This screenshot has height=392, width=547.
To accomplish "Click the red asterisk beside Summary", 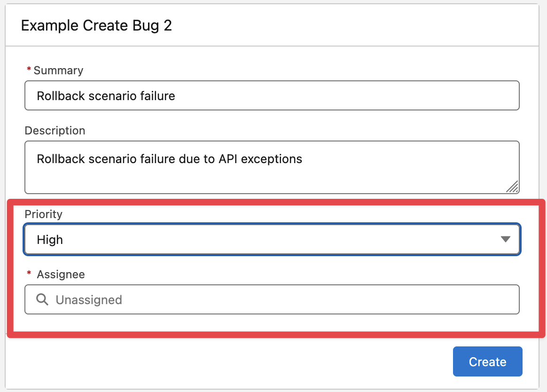I will tap(29, 70).
